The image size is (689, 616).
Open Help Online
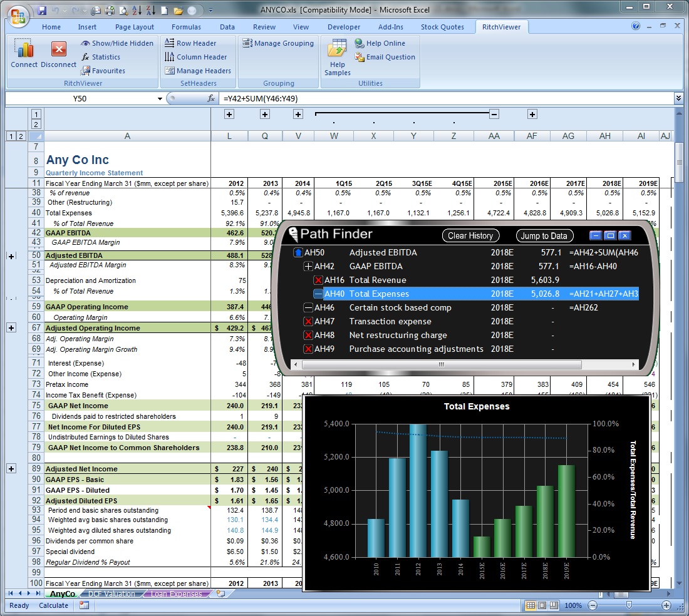coord(380,43)
